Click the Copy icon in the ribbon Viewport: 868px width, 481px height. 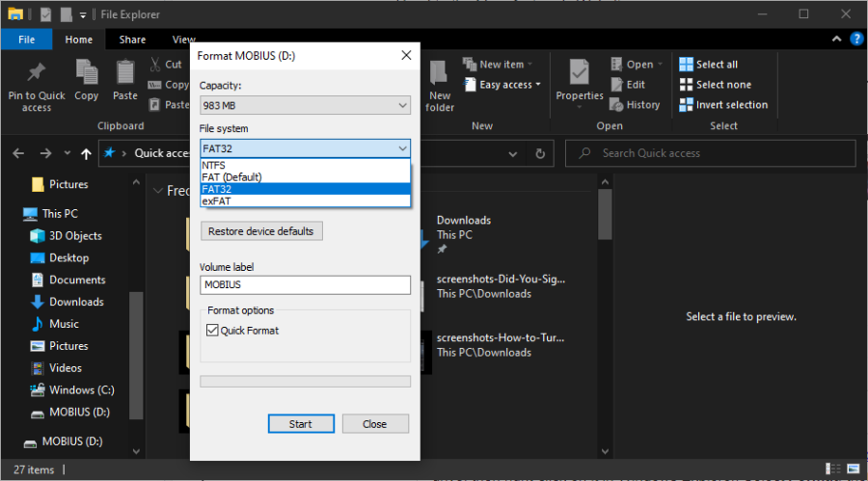tap(87, 73)
